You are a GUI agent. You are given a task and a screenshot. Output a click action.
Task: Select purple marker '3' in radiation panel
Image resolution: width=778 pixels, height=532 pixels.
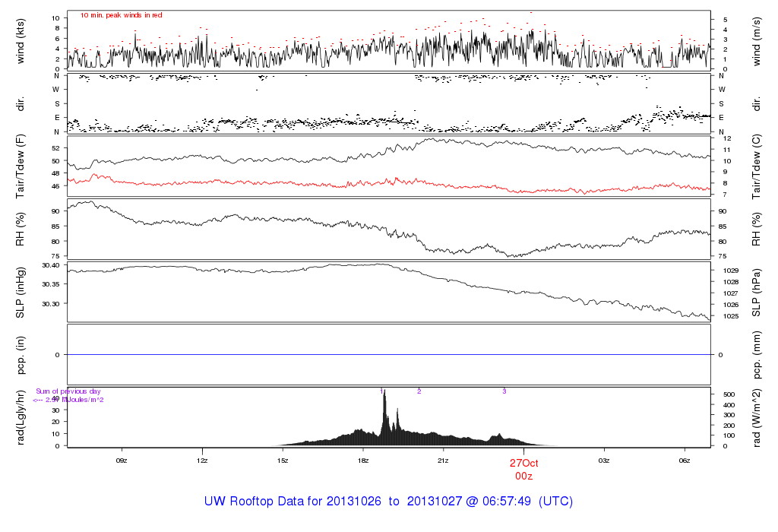[504, 391]
